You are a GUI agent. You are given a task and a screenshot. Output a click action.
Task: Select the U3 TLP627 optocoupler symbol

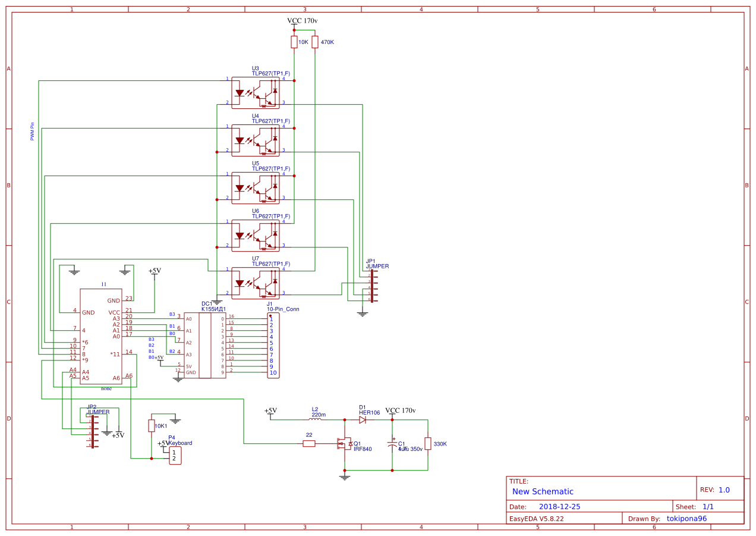click(x=255, y=93)
